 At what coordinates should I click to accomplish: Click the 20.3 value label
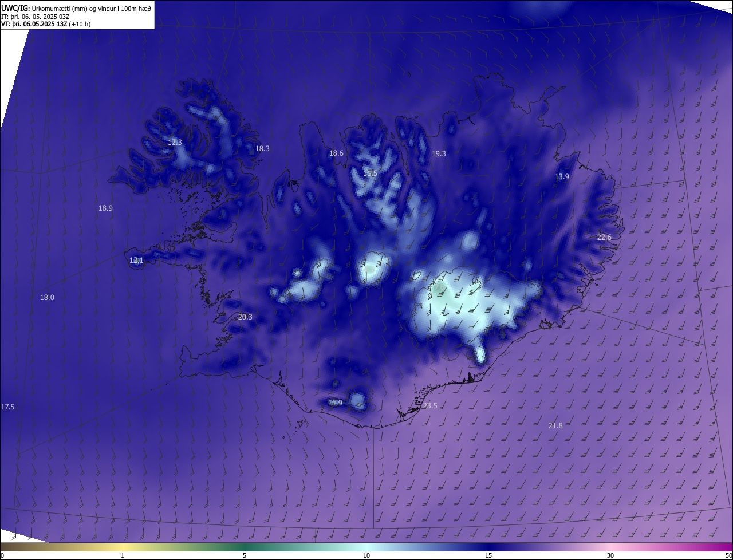(x=245, y=317)
